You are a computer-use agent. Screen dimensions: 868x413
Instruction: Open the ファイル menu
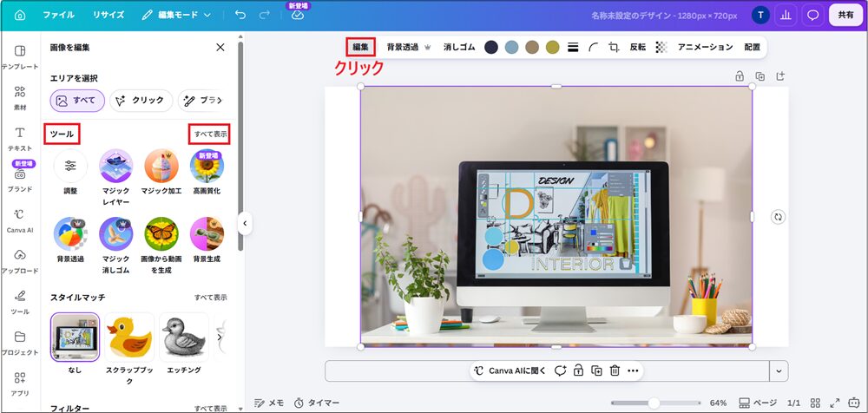pyautogui.click(x=59, y=15)
